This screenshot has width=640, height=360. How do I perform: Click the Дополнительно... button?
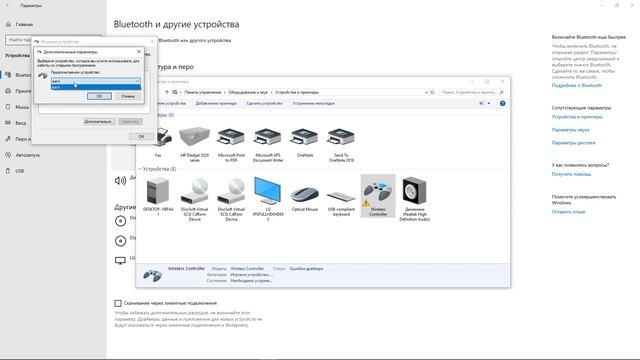pyautogui.click(x=98, y=122)
